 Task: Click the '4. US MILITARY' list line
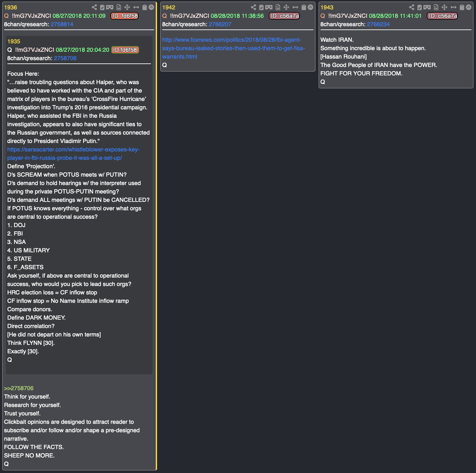click(x=28, y=250)
